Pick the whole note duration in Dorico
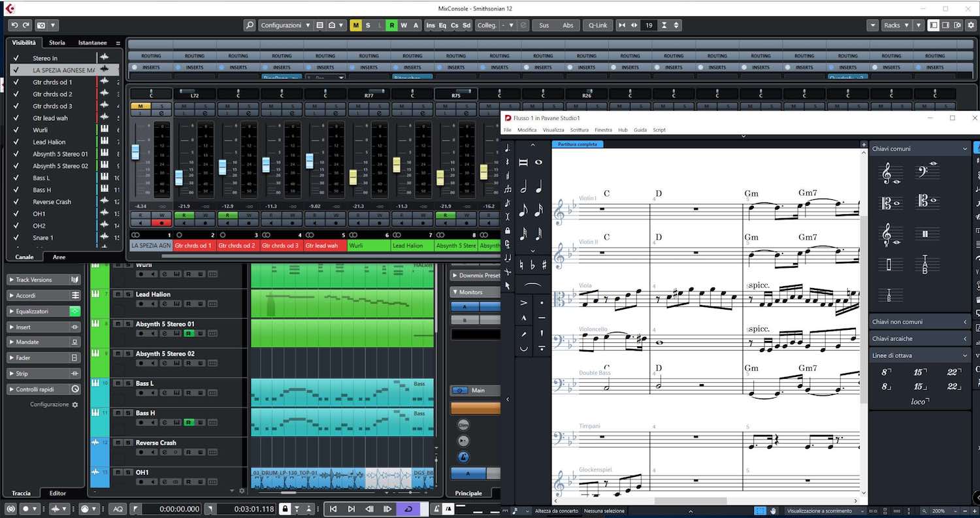980x518 pixels. 538,162
